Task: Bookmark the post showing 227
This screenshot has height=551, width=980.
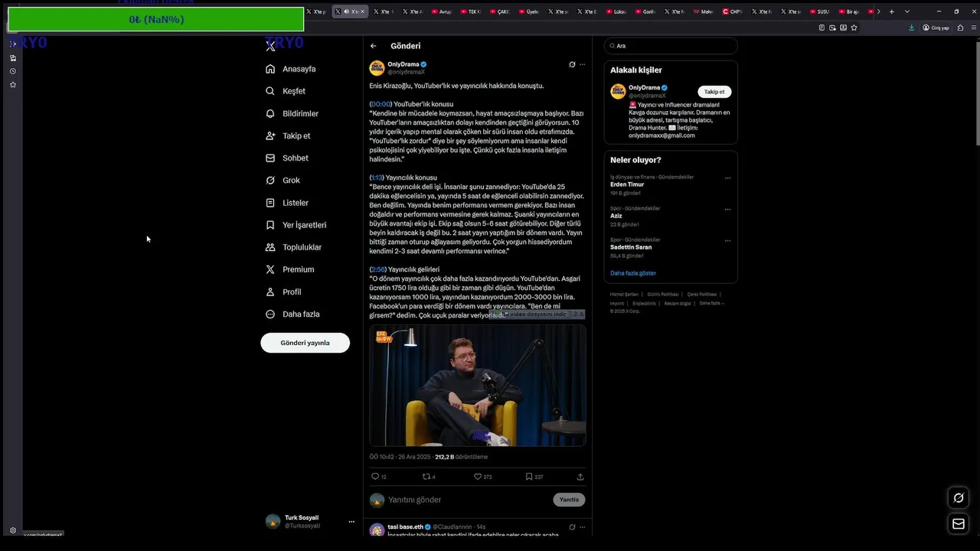Action: 529,476
